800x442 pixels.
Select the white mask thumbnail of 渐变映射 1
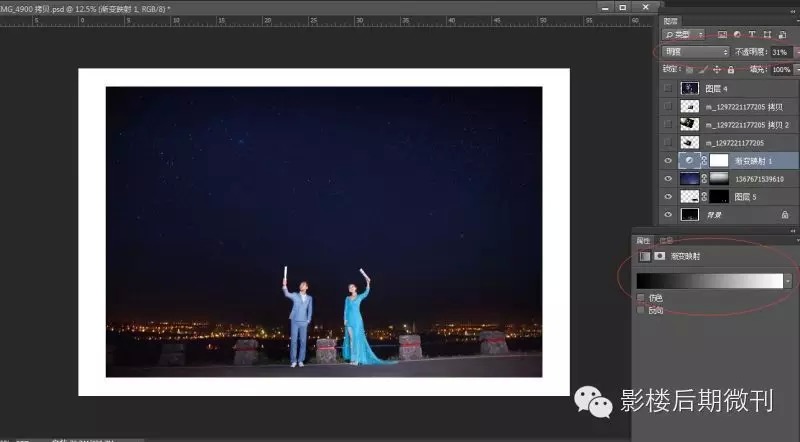coord(719,161)
